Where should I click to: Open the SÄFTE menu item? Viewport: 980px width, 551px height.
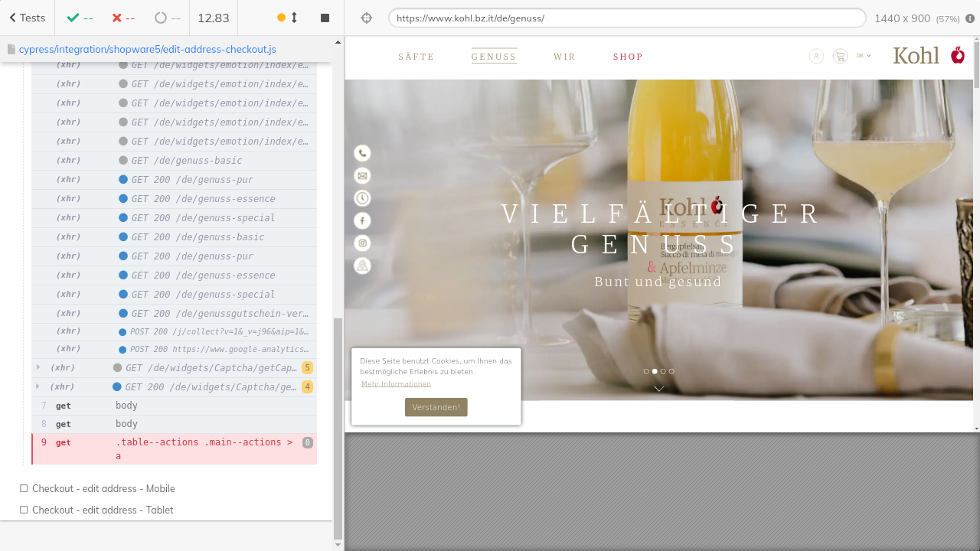[x=416, y=57]
